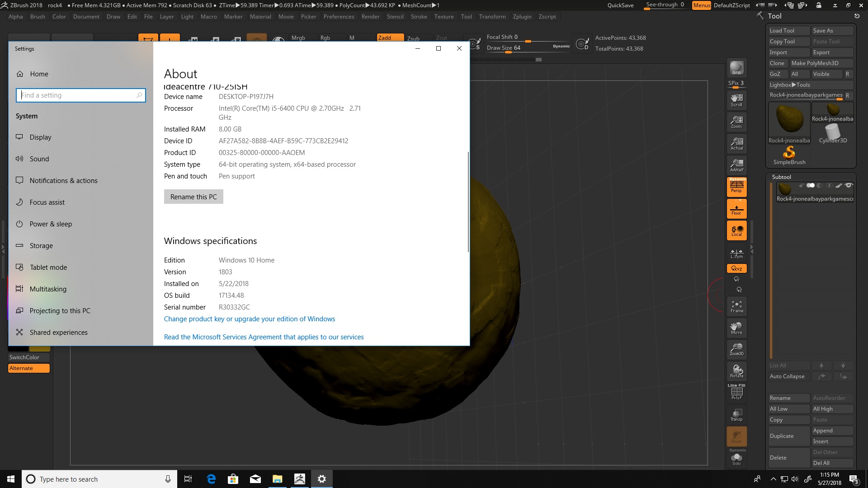Select the Rotate 3D view icon

click(736, 371)
